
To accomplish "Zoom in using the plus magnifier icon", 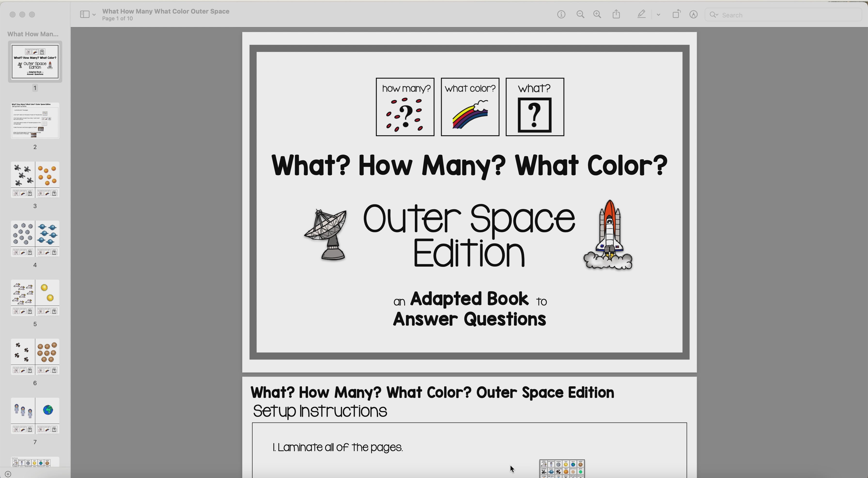I will pyautogui.click(x=597, y=14).
